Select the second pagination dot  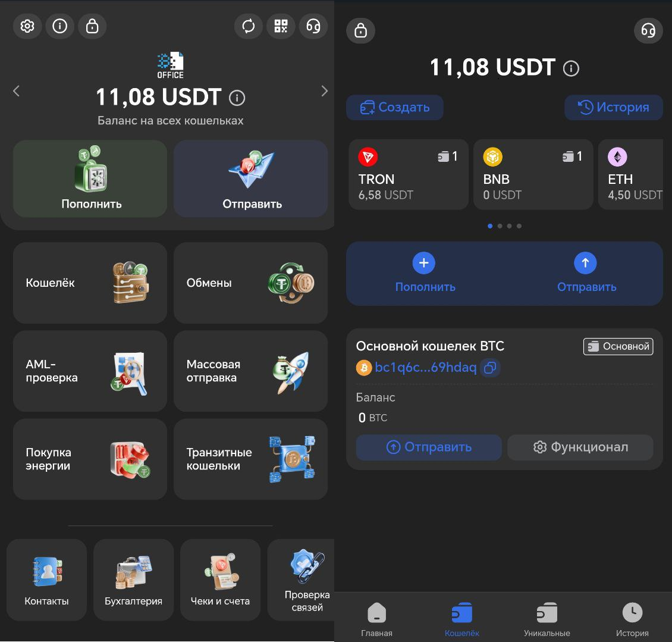tap(500, 226)
